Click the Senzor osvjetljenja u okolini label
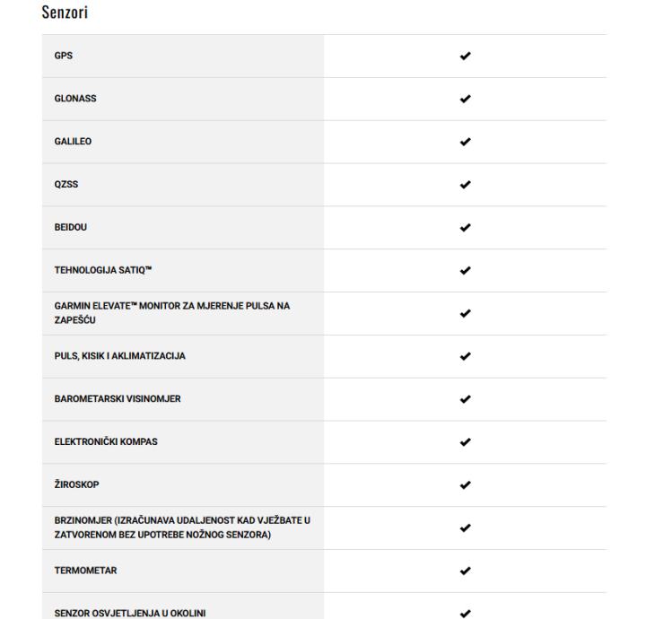This screenshot has width=672, height=619. [x=132, y=613]
